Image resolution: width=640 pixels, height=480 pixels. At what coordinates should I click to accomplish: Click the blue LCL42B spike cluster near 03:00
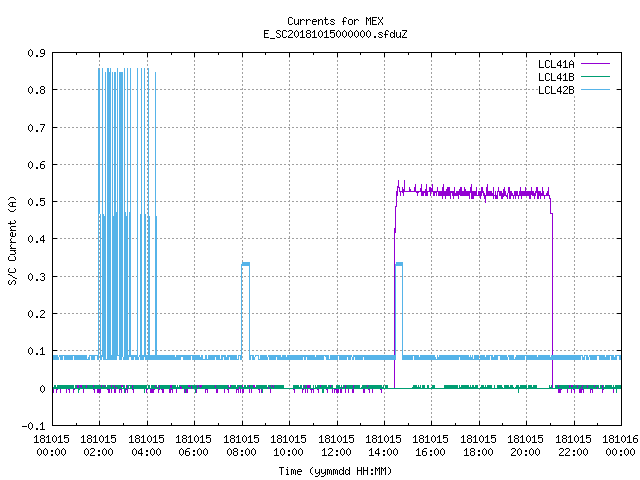[127, 213]
